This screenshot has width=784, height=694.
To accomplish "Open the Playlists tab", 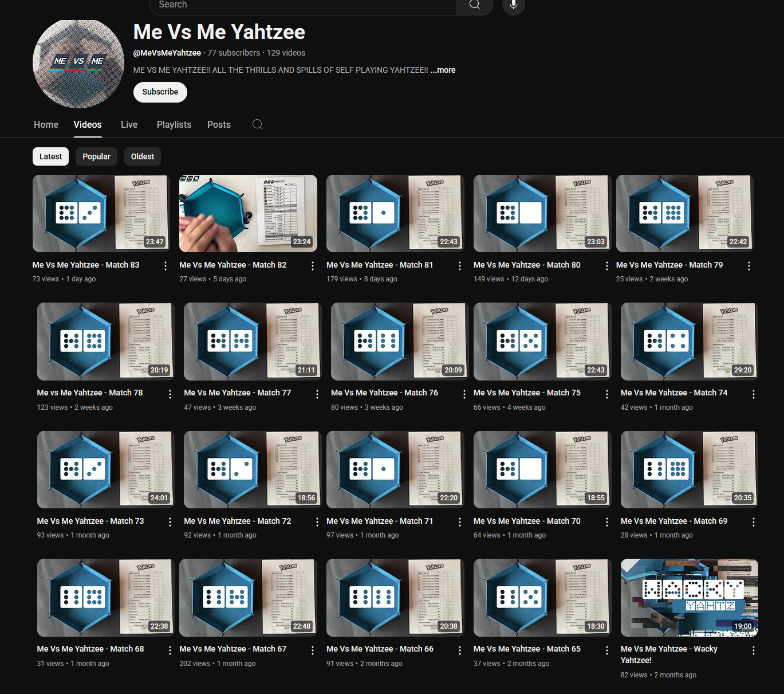I will [174, 124].
